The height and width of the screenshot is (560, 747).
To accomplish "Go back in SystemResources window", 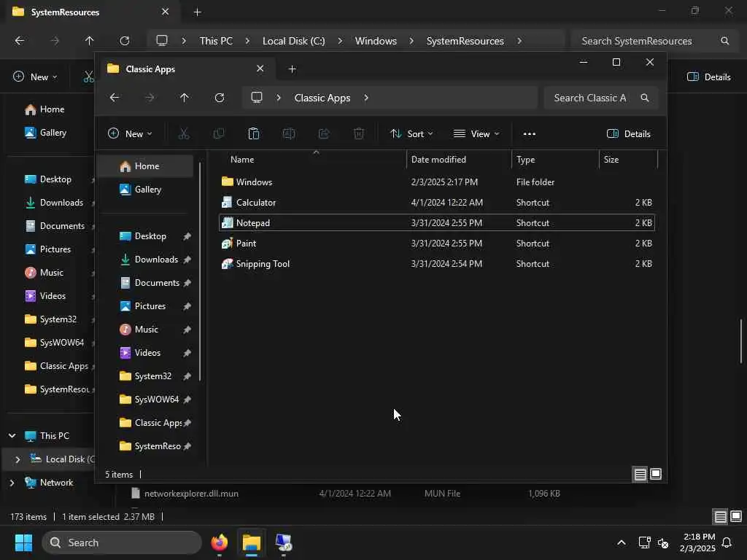I will coord(20,41).
